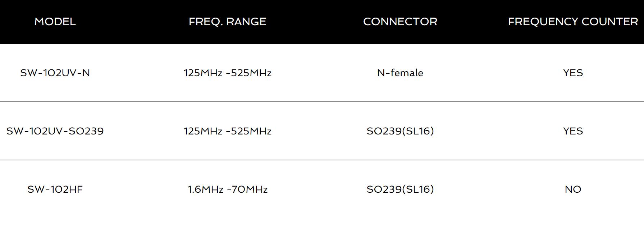Select the SW-102UV-SO239 model cell
Screen dimensions: 644x247
(55, 131)
